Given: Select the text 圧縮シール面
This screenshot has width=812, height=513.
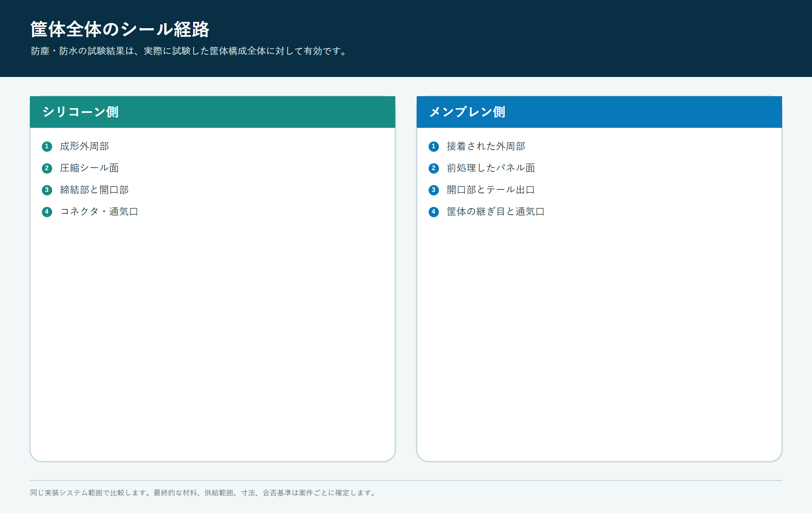Looking at the screenshot, I should click(89, 168).
